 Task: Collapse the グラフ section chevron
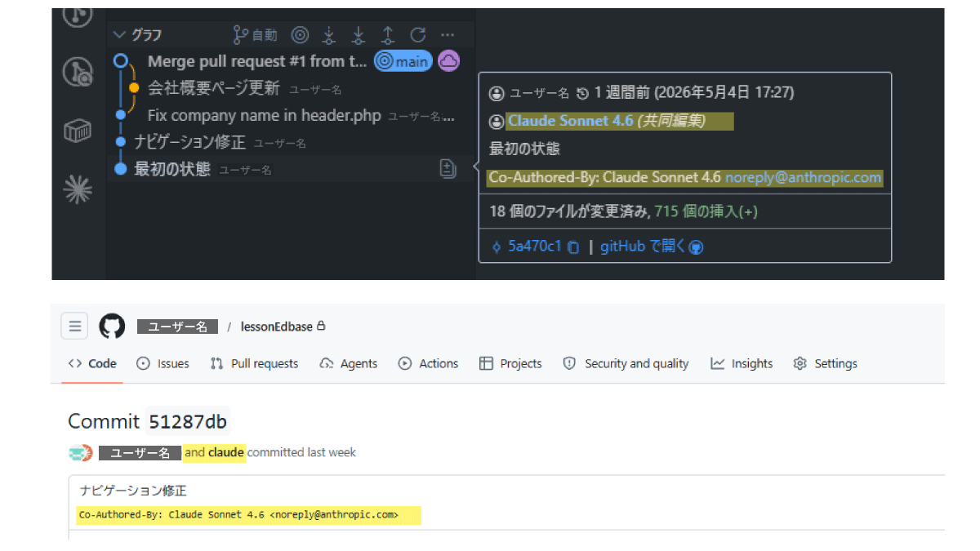(120, 35)
